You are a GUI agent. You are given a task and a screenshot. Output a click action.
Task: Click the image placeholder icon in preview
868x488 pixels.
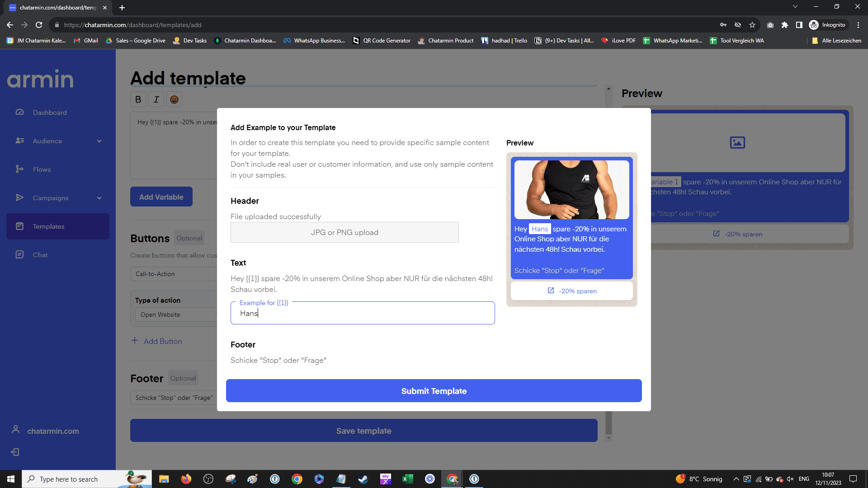click(737, 142)
